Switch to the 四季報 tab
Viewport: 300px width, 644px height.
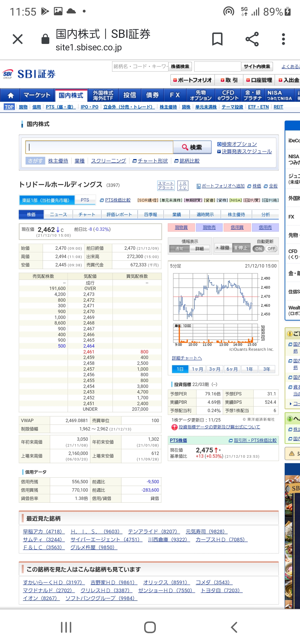[151, 214]
